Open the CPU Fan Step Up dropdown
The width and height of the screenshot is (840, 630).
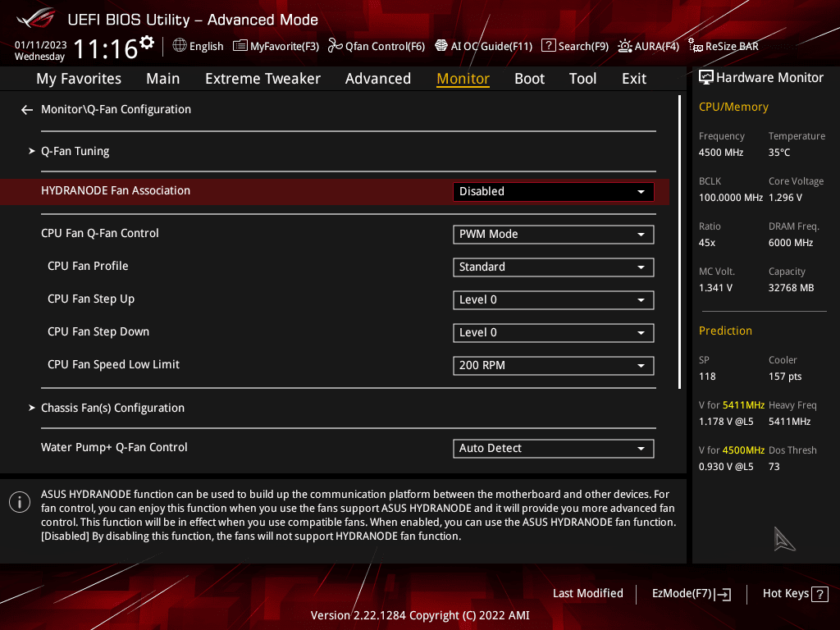point(554,300)
